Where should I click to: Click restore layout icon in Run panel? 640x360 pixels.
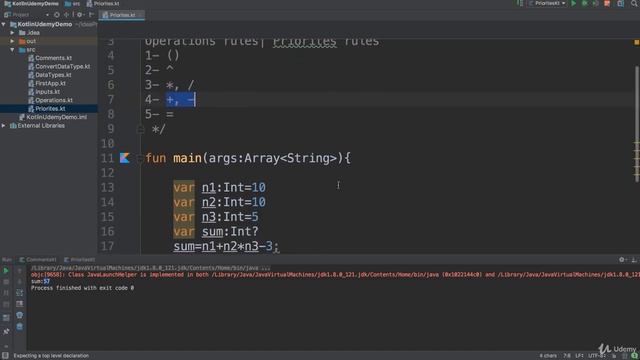[6, 317]
